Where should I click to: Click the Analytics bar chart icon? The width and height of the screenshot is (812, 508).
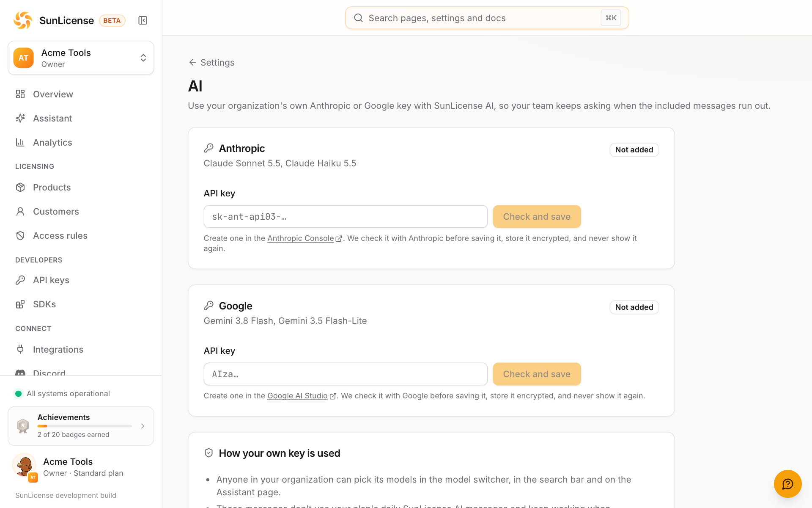coord(20,142)
